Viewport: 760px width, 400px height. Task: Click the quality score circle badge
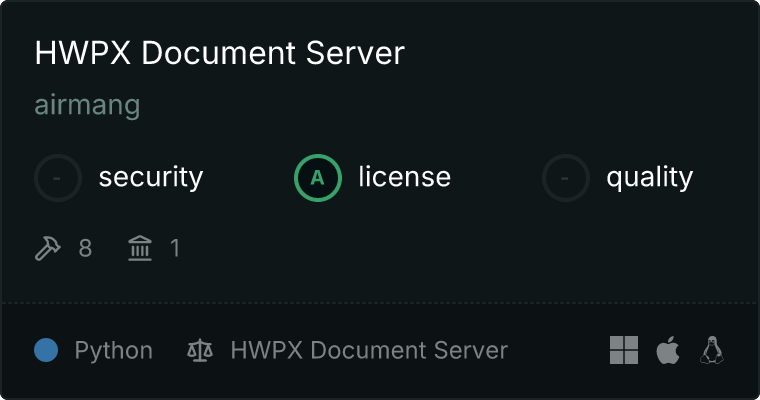566,178
